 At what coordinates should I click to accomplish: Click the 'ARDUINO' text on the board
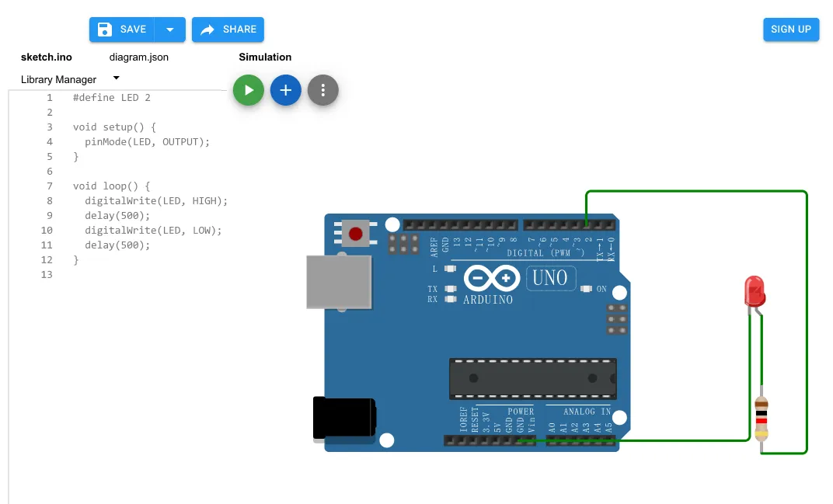(x=488, y=300)
